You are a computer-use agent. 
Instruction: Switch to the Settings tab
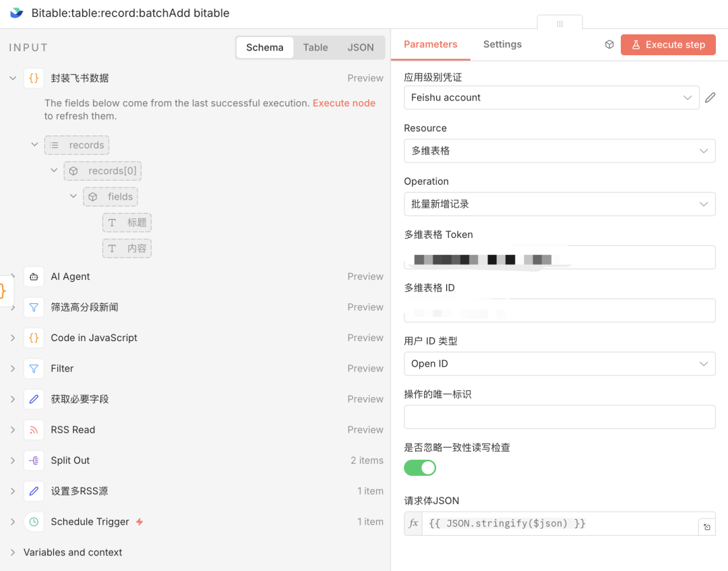click(502, 44)
